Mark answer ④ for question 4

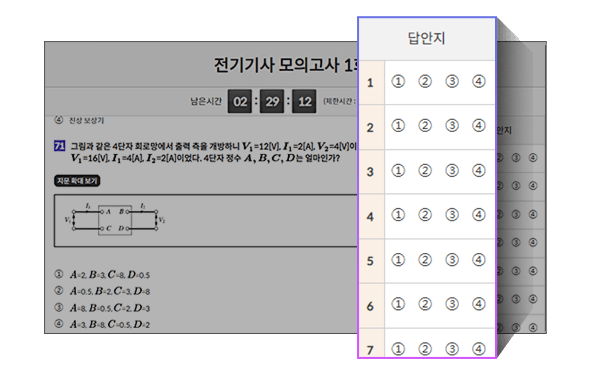(479, 215)
